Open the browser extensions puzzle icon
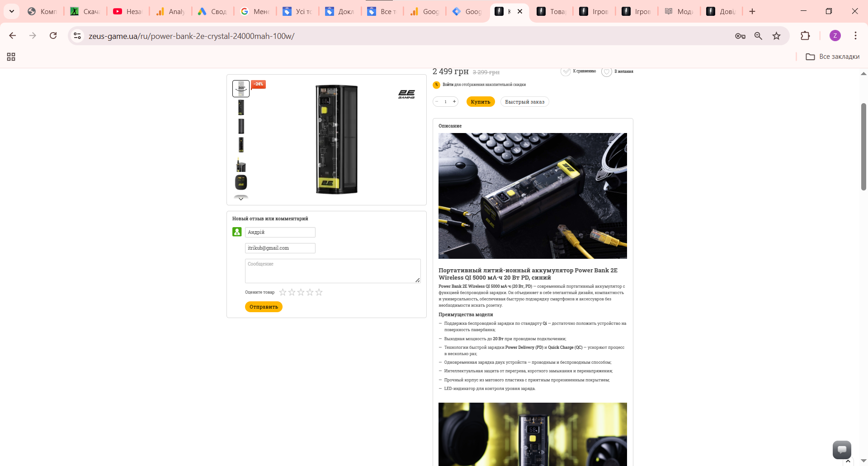868x466 pixels. [805, 36]
